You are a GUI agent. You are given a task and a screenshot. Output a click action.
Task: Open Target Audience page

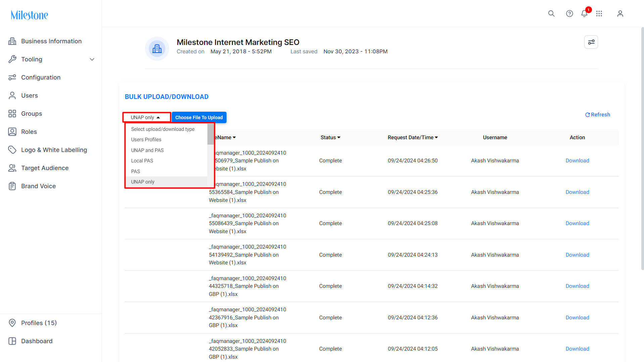(45, 168)
